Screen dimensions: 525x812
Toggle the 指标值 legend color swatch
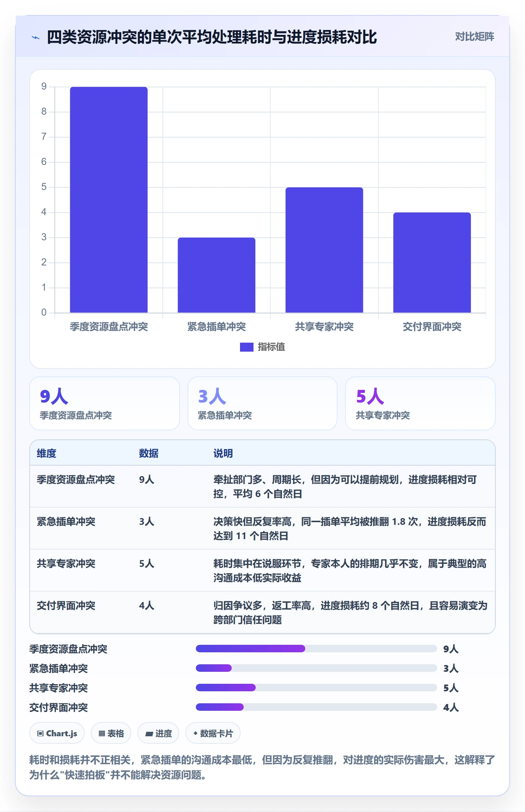point(247,347)
